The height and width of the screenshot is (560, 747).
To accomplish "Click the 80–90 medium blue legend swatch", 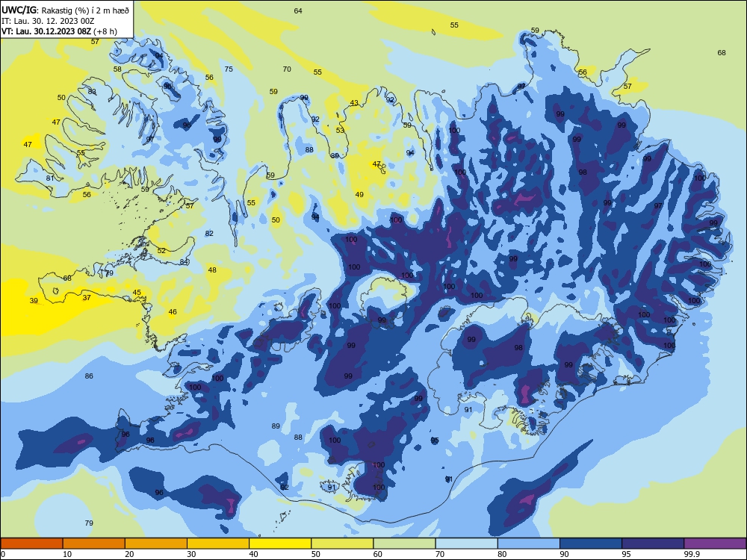I will point(529,544).
